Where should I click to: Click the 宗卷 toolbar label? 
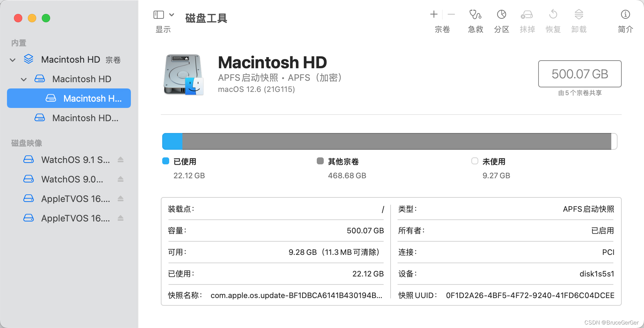[x=442, y=29]
